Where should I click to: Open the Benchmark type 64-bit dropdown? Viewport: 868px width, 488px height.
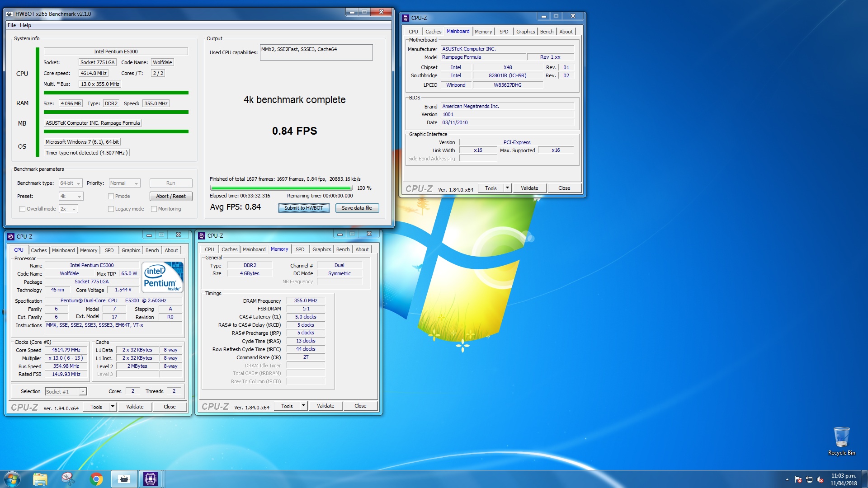71,183
